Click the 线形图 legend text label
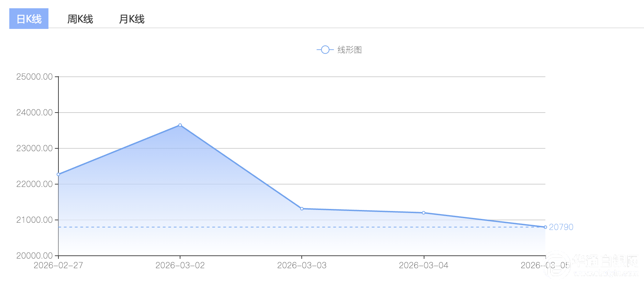Screen dimensions: 644x285 349,50
